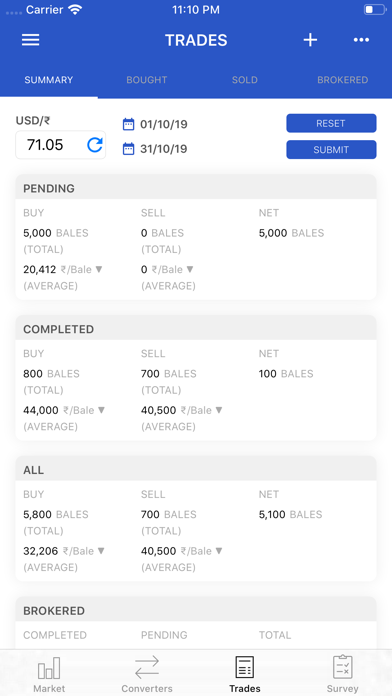Open the hamburger menu
This screenshot has width=392, height=696.
click(x=31, y=40)
